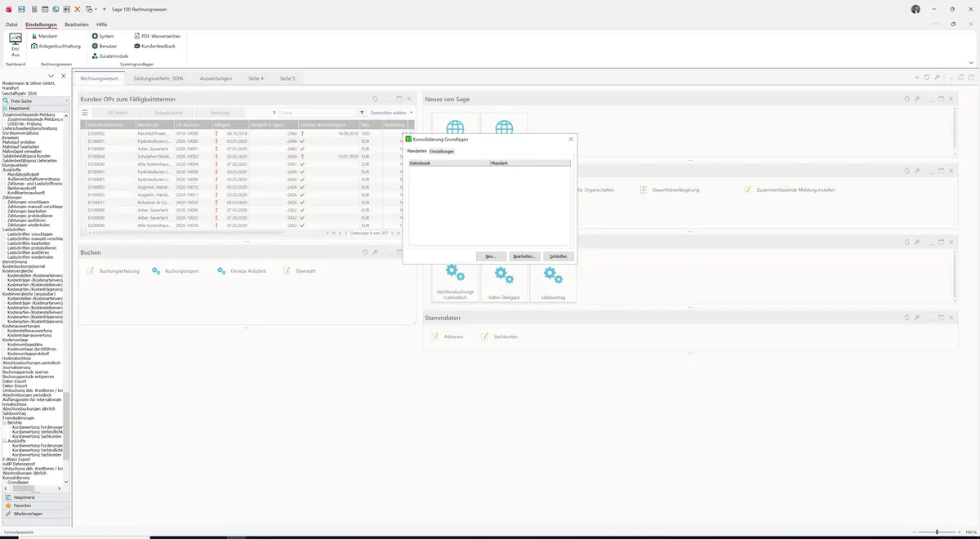The height and width of the screenshot is (539, 980).
Task: Select the Einstellungen tab in Konsolidierung dialog
Action: point(442,151)
